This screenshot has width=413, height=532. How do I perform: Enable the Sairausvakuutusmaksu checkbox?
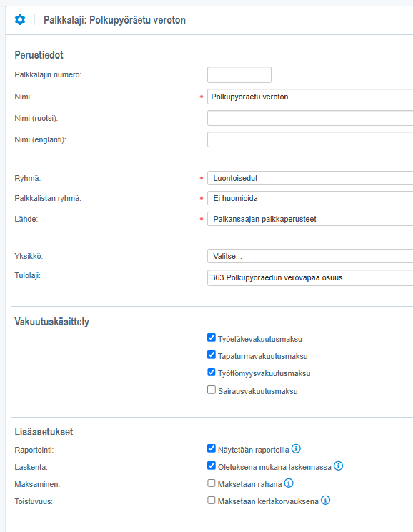tap(212, 390)
